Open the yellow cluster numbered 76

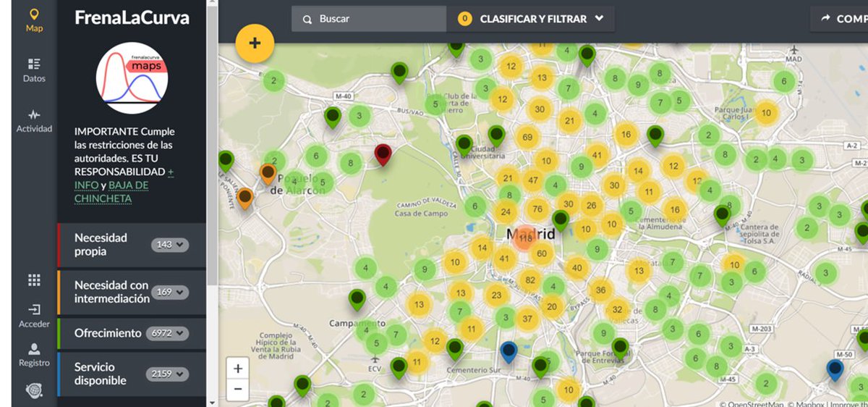pyautogui.click(x=537, y=209)
